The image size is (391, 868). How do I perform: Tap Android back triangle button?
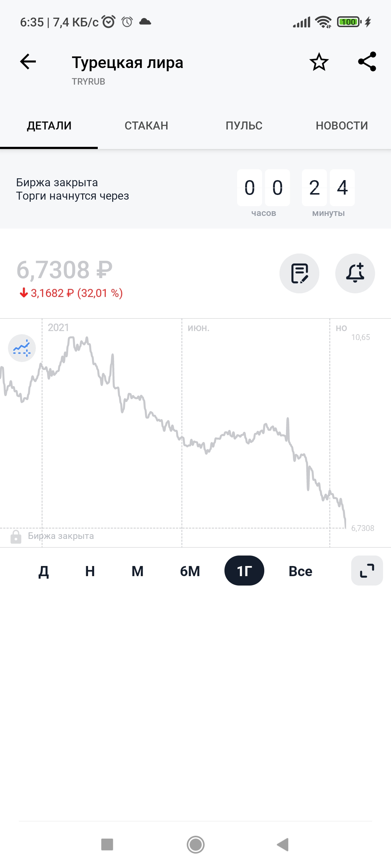pos(283,844)
